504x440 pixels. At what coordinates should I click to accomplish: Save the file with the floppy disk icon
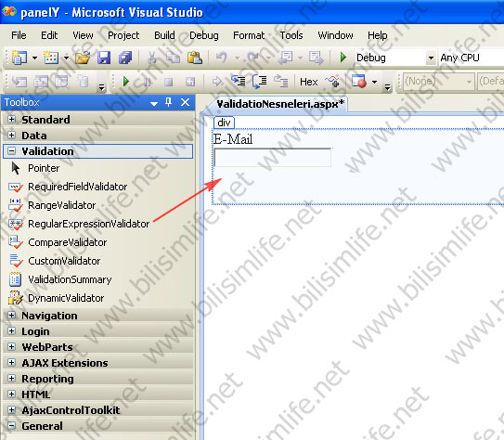pyautogui.click(x=104, y=58)
